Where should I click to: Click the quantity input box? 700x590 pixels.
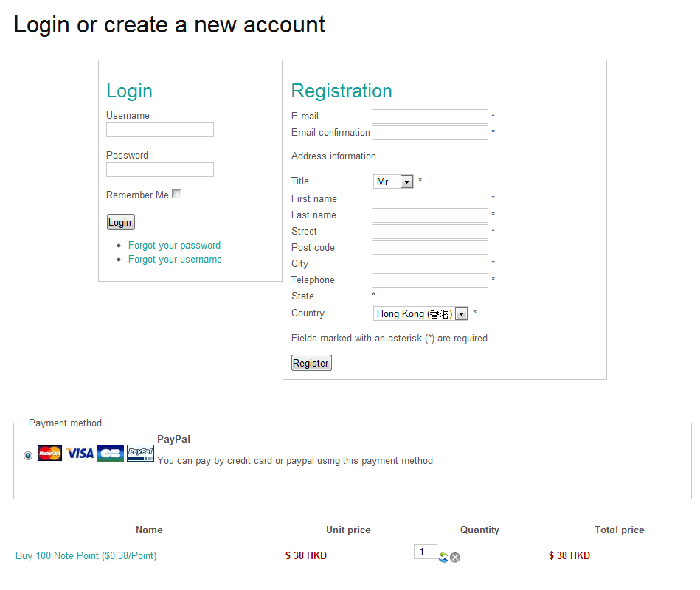(x=425, y=552)
